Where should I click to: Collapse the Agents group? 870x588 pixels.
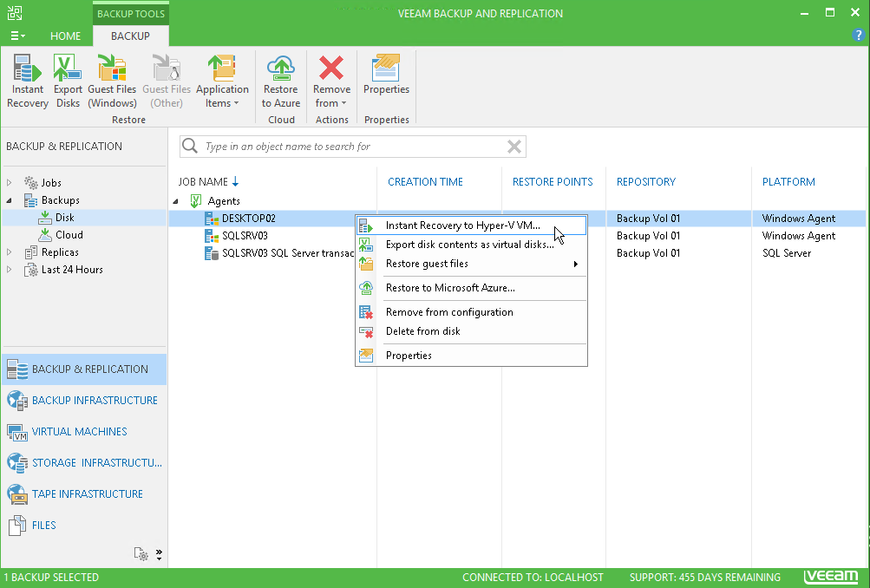click(x=175, y=201)
